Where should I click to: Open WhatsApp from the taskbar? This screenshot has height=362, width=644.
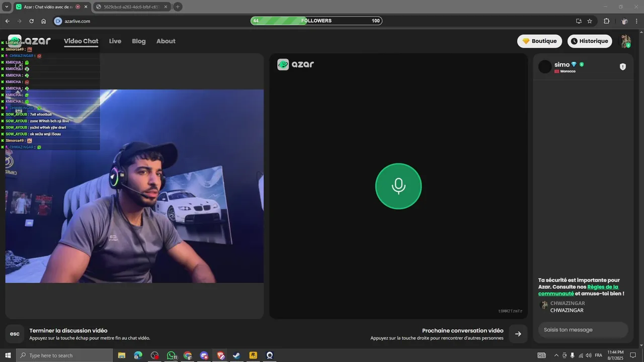point(171,355)
